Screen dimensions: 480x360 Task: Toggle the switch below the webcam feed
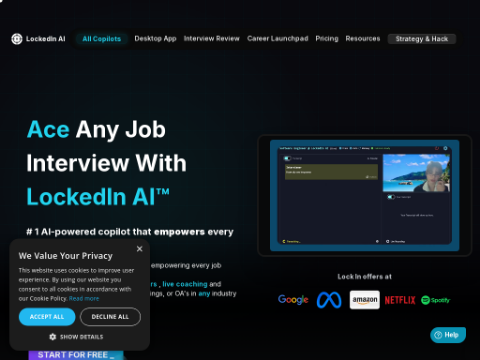(391, 197)
